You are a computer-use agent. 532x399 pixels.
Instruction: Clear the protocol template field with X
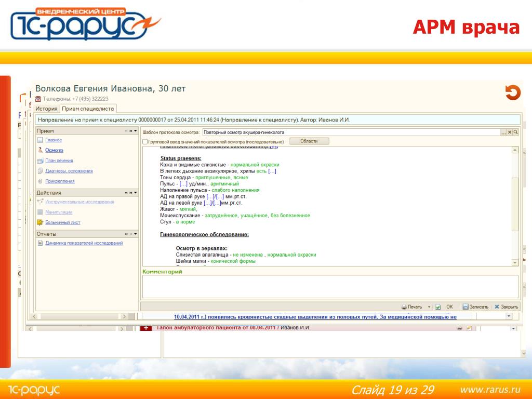click(x=510, y=132)
